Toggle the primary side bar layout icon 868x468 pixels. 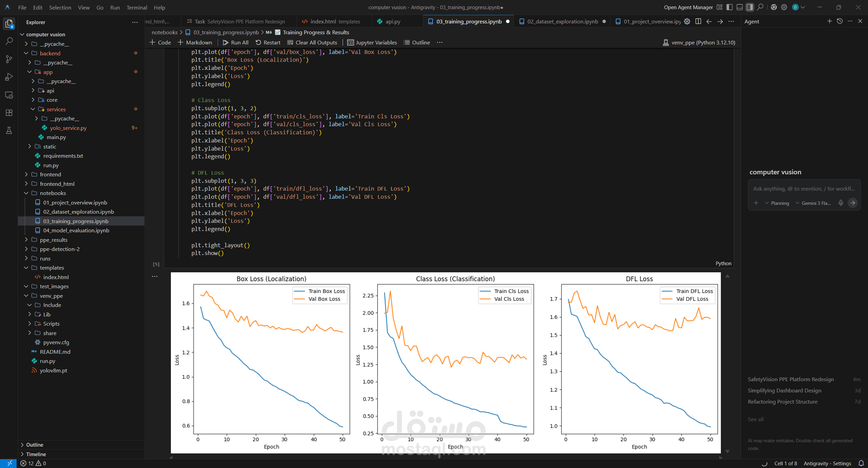[729, 7]
